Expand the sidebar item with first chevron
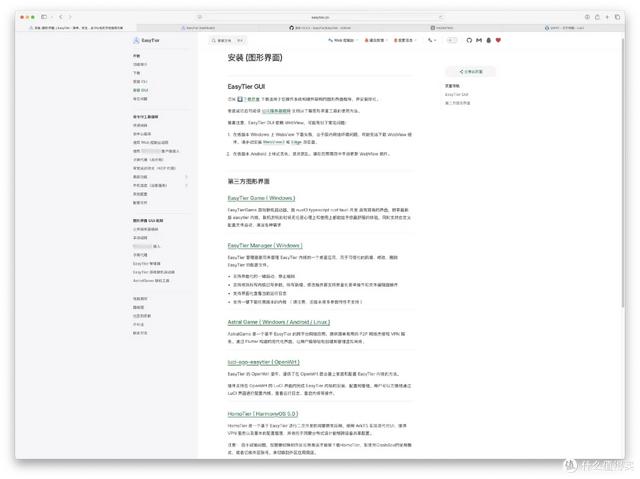This screenshot has height=479, width=640. pos(187,177)
